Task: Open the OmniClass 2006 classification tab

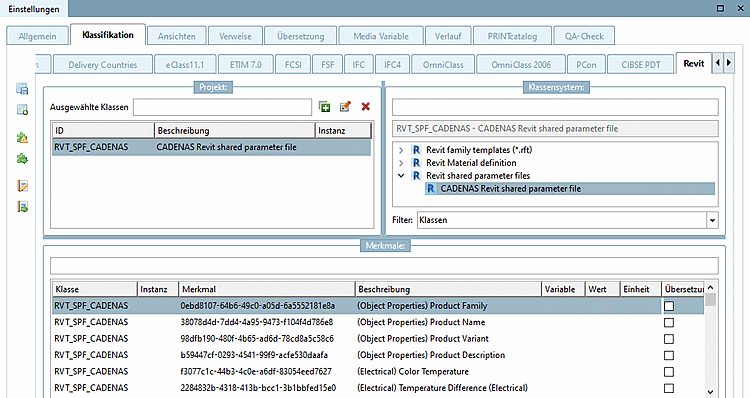Action: click(x=521, y=65)
